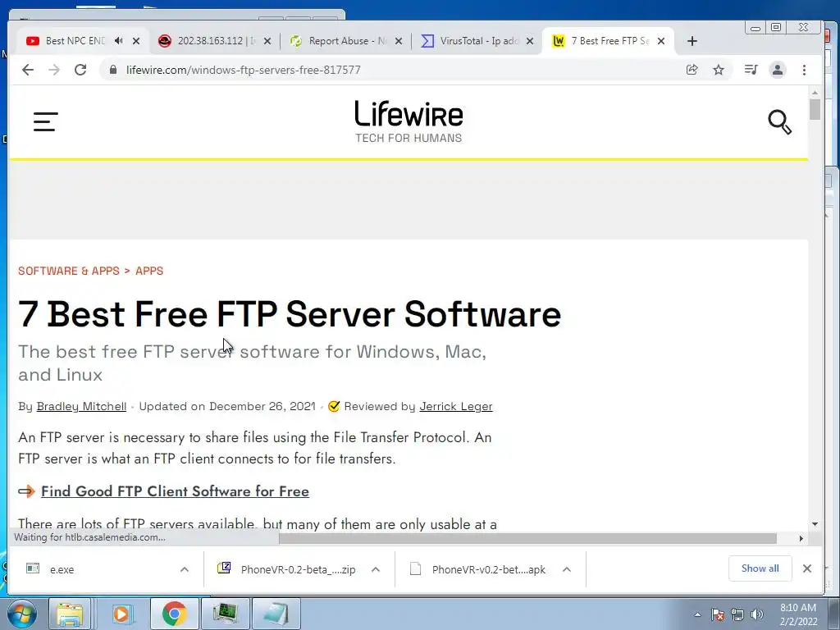Open reviewer Jerrick Leger's page

pos(456,406)
